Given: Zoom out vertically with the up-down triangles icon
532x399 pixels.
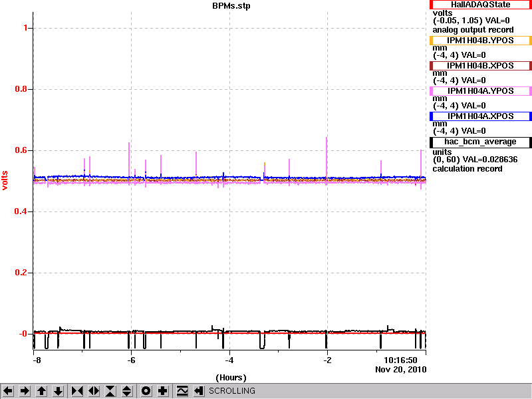Looking at the screenshot, I should tap(127, 391).
